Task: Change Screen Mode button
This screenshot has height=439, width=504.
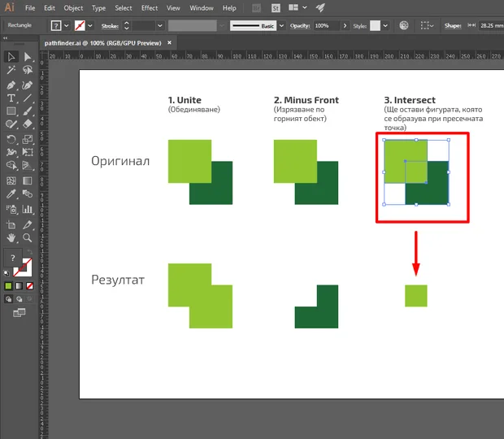Action: click(x=20, y=313)
